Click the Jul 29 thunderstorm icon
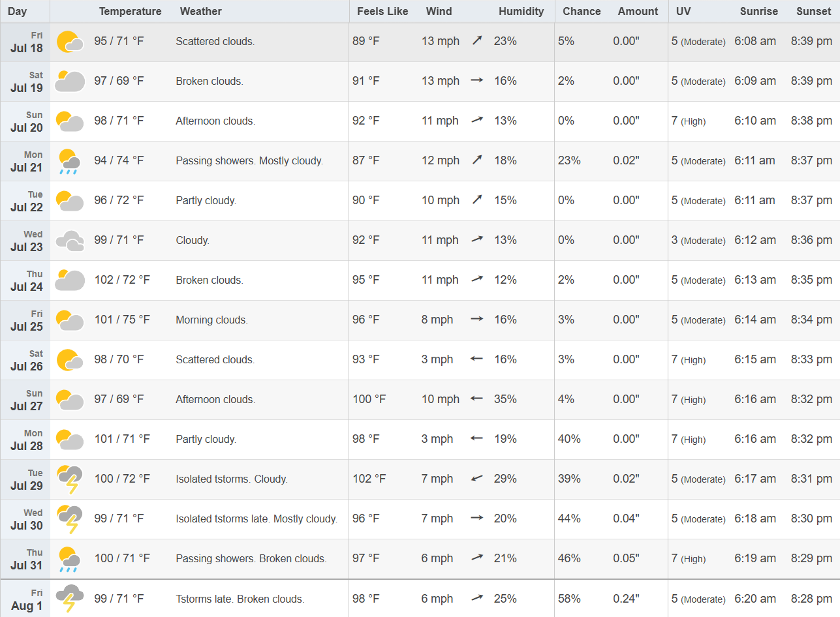 69,479
